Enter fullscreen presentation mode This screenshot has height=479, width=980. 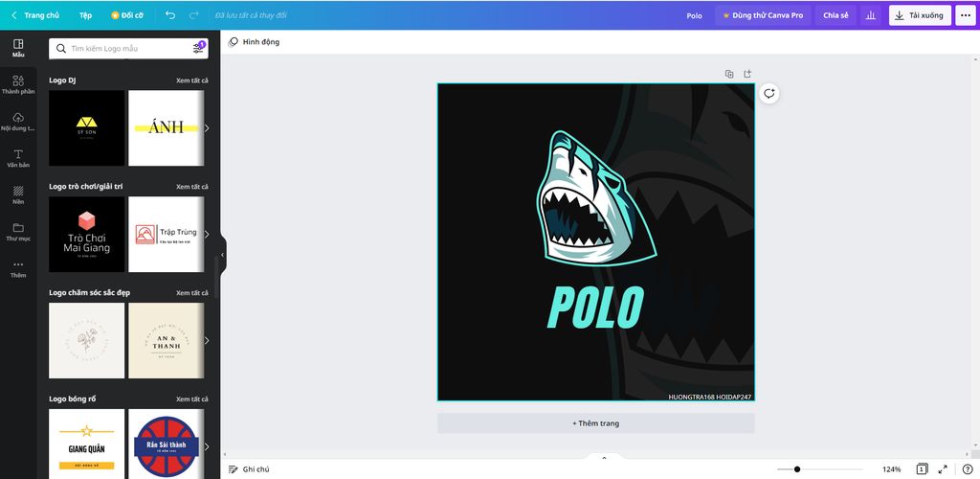click(x=943, y=469)
